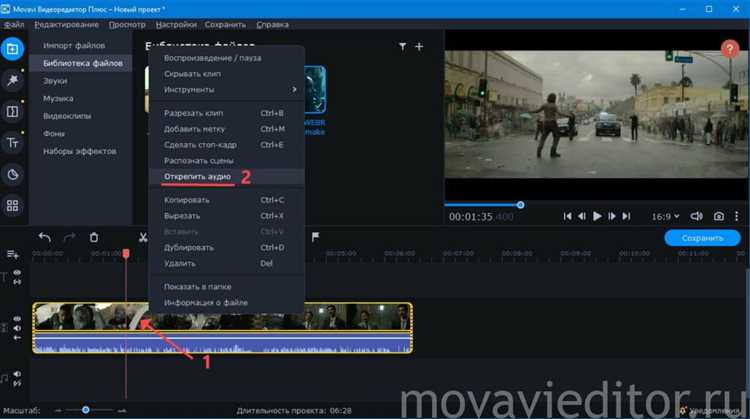Open the Настройки menu
Screen dimensions: 750x419
176,24
